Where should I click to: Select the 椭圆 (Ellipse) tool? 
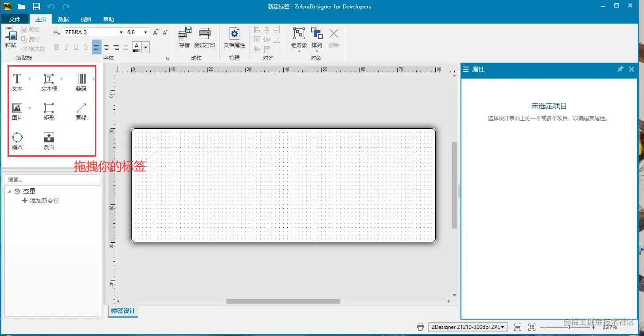point(17,141)
